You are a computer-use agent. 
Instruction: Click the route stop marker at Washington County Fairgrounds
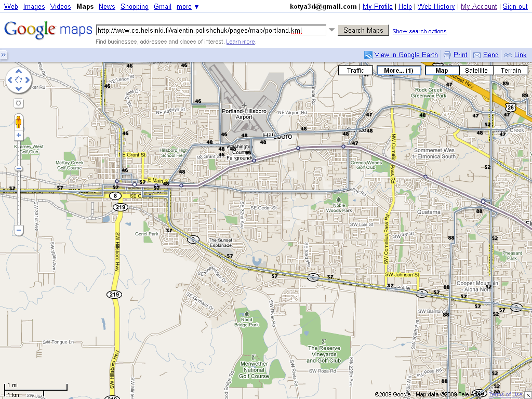pos(254,160)
